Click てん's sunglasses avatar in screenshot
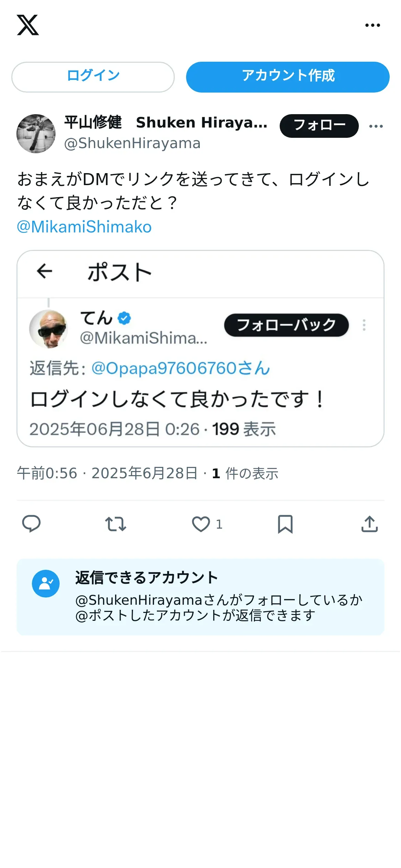 [49, 329]
